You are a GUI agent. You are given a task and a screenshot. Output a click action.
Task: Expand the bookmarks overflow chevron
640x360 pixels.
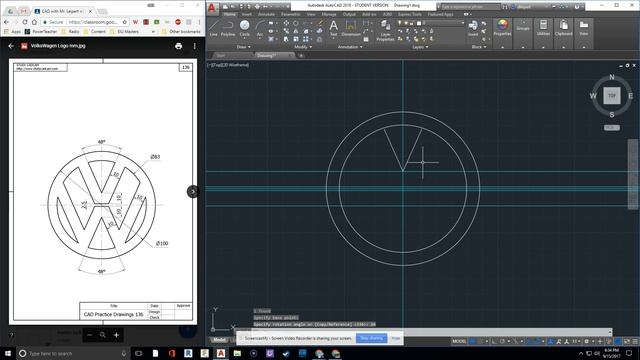click(x=153, y=31)
